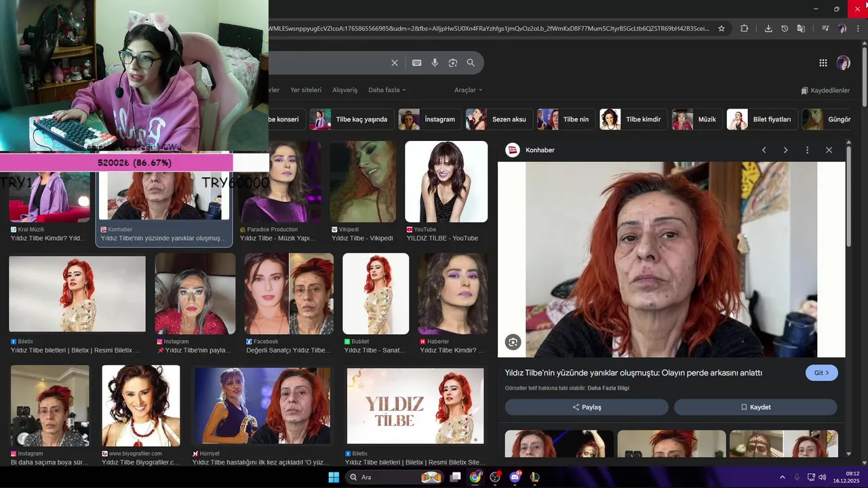Select the 'Tilbe nin' chip

[x=566, y=119]
